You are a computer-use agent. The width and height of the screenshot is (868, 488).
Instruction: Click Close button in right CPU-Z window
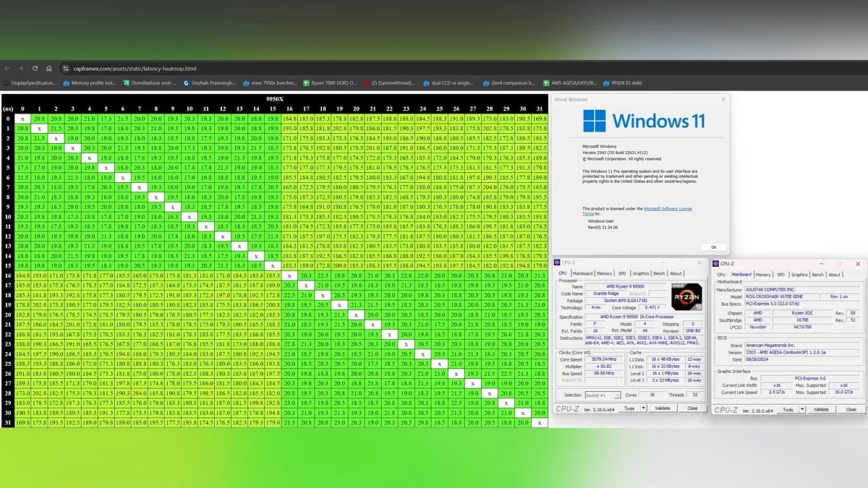click(851, 410)
